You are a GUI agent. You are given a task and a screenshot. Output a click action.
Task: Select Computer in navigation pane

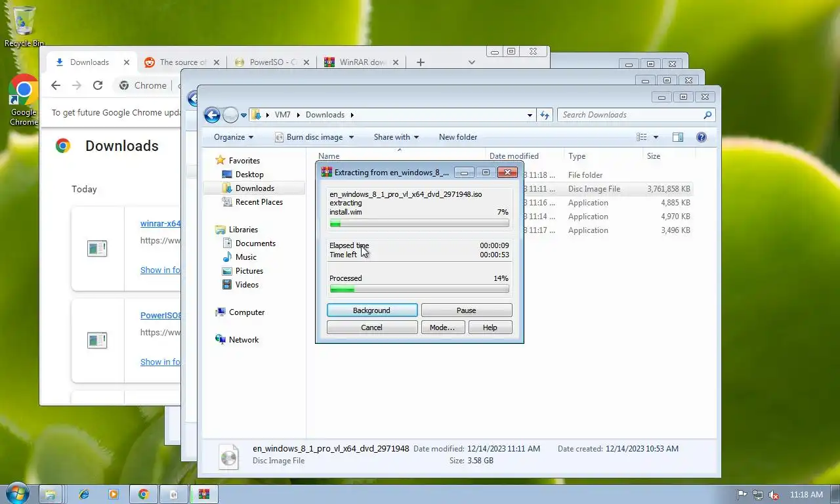coord(247,312)
